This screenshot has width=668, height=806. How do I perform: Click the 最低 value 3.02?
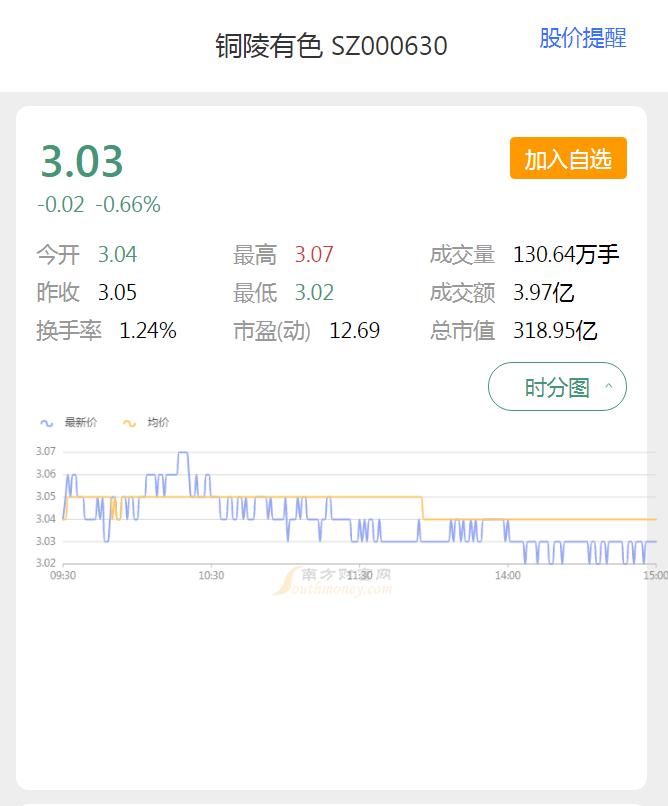tap(314, 292)
